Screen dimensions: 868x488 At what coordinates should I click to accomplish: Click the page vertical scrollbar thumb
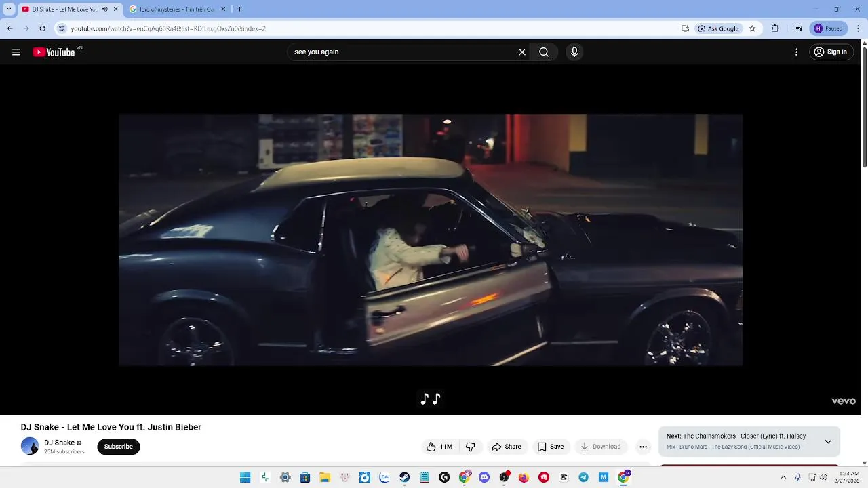point(864,107)
